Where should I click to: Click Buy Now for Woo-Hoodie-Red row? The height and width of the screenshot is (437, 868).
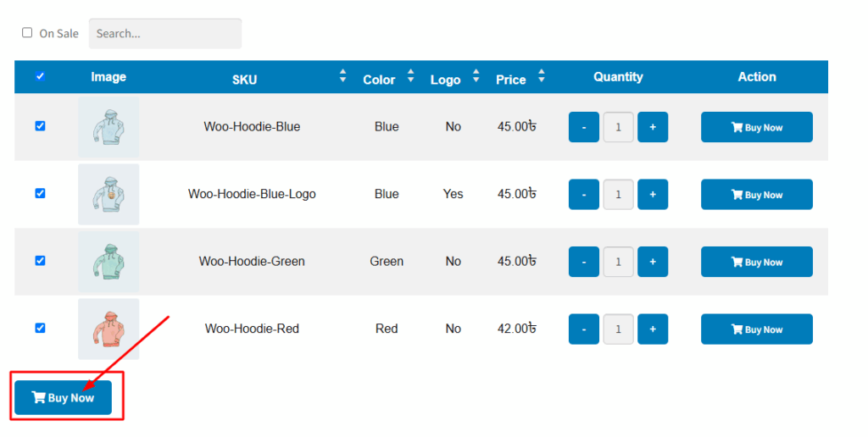[756, 329]
